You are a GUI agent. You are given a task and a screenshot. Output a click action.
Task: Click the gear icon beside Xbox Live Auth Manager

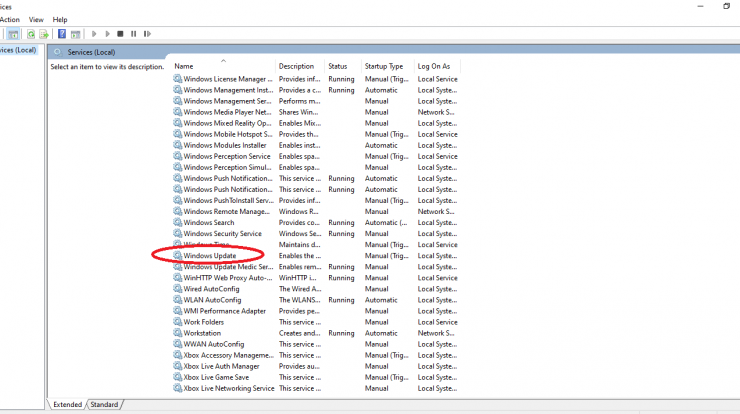tap(177, 366)
